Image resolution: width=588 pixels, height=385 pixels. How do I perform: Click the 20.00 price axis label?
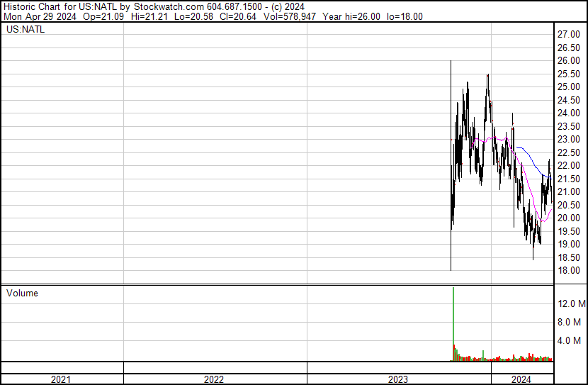pos(568,218)
